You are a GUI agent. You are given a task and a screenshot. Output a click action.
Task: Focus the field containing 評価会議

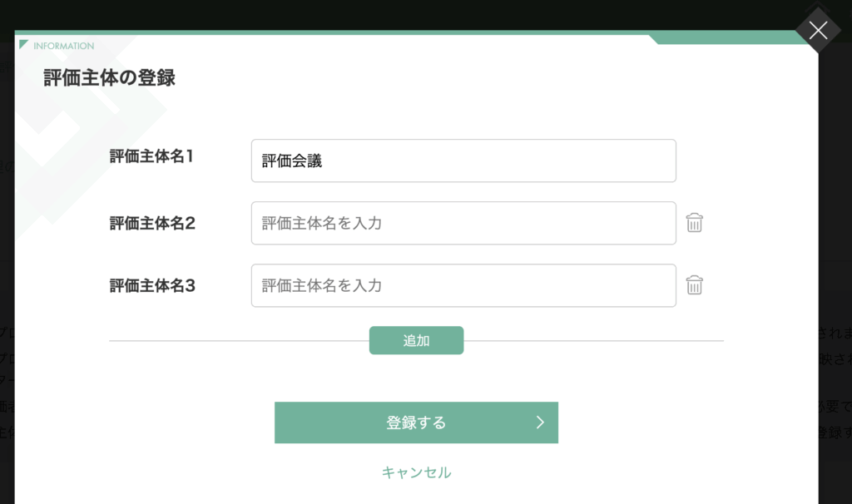(463, 161)
